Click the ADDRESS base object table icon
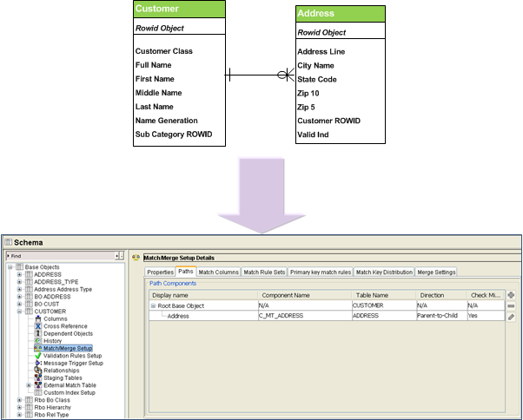The image size is (523, 420). click(x=29, y=274)
